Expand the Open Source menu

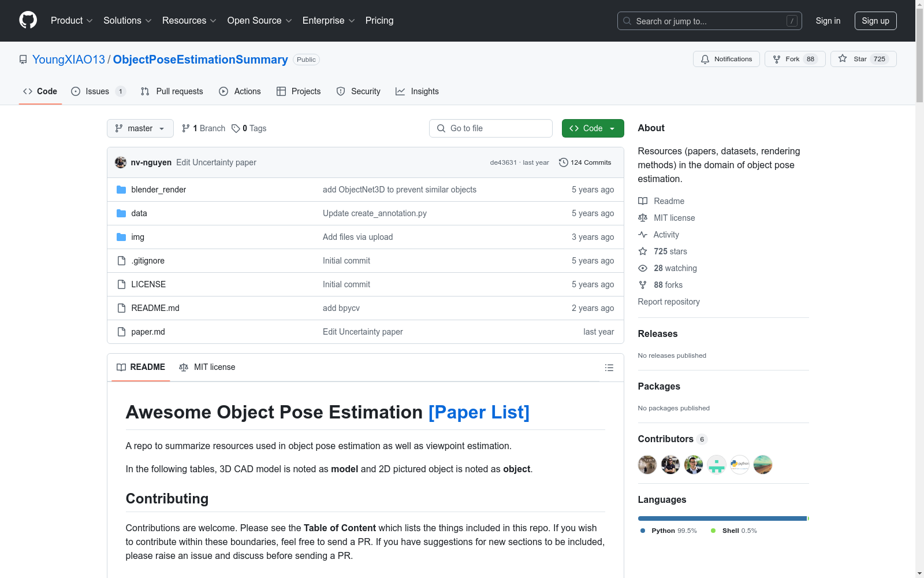260,21
